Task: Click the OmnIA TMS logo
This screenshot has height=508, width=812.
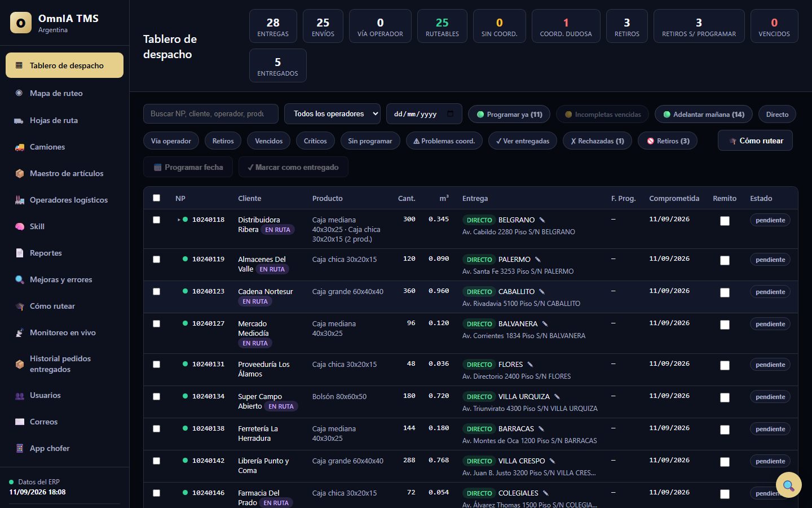Action: [21, 23]
